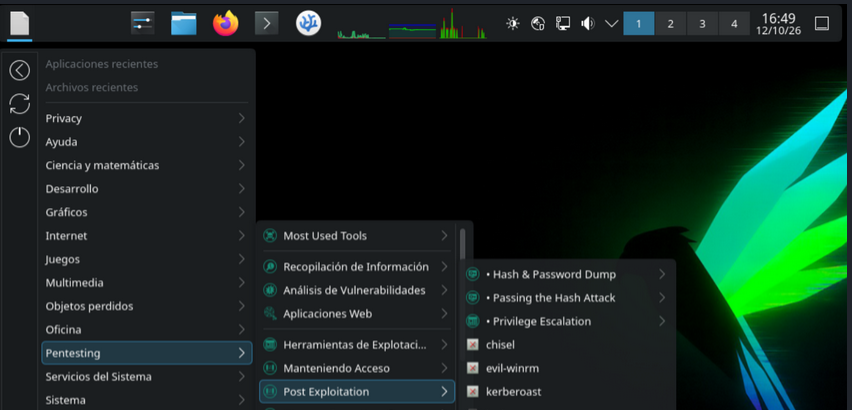Launch VSCodium from the panel
852x410 pixels.
pyautogui.click(x=308, y=23)
